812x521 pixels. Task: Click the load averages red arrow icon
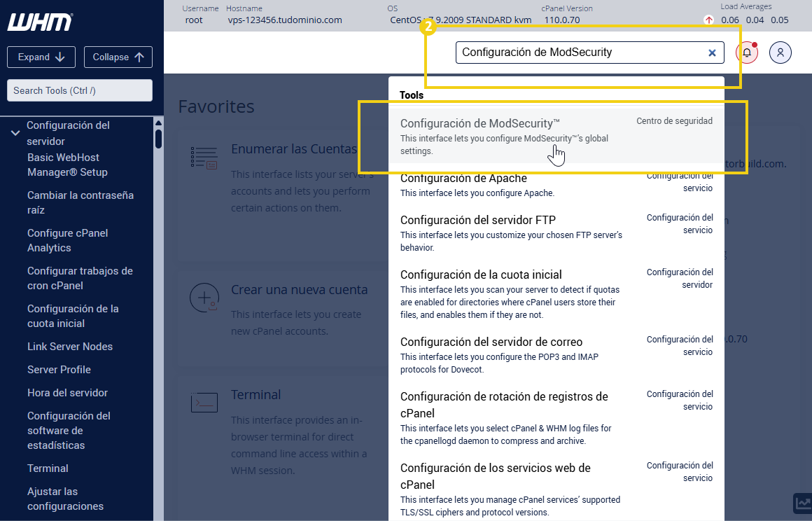point(708,20)
